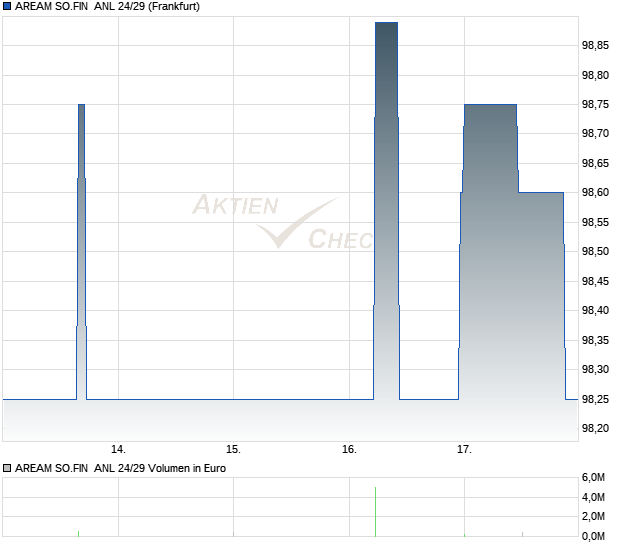Click the 98,25 price axis label

(595, 399)
